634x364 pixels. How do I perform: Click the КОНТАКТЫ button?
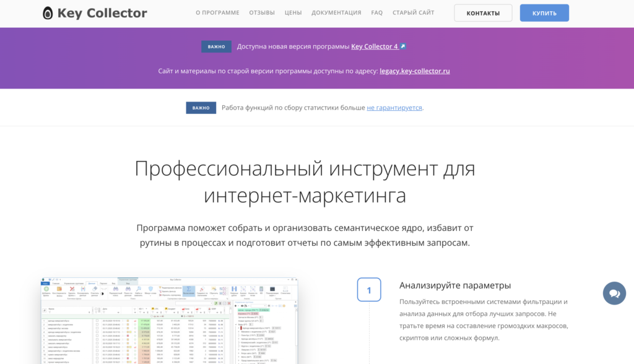coord(483,13)
